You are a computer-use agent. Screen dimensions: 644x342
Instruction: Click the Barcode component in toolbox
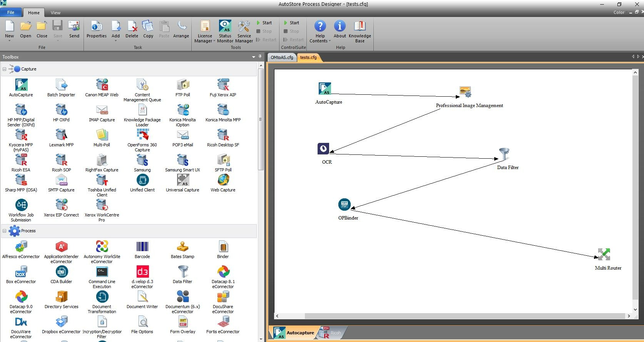[142, 246]
